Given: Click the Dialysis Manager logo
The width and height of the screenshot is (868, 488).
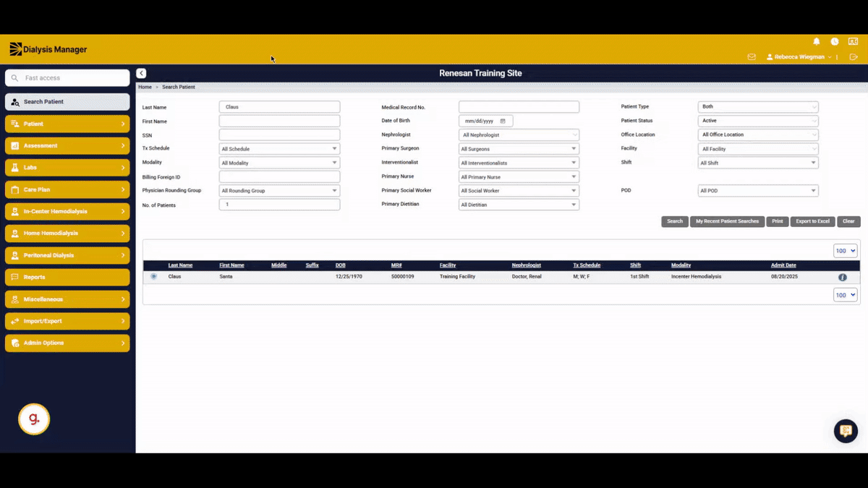Looking at the screenshot, I should [x=48, y=49].
